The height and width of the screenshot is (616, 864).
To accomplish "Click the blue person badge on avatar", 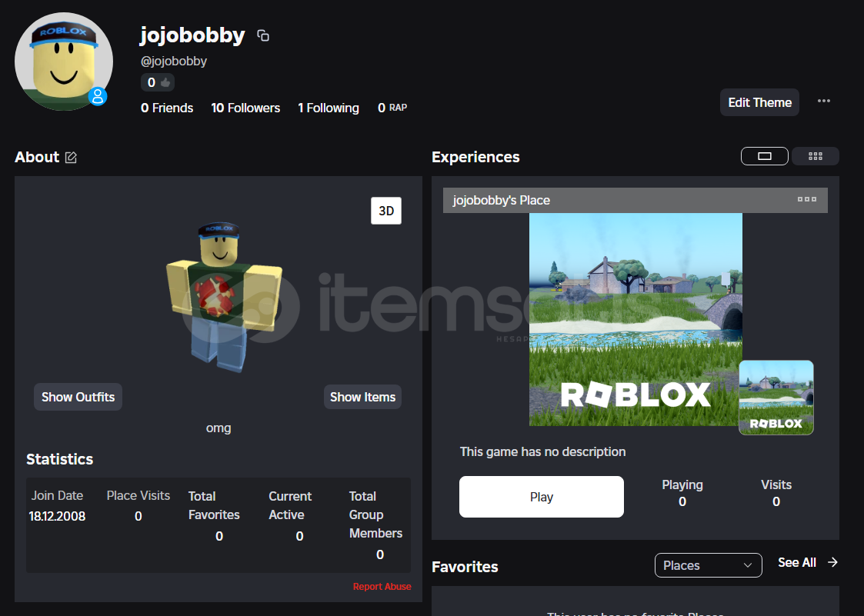I will point(98,96).
